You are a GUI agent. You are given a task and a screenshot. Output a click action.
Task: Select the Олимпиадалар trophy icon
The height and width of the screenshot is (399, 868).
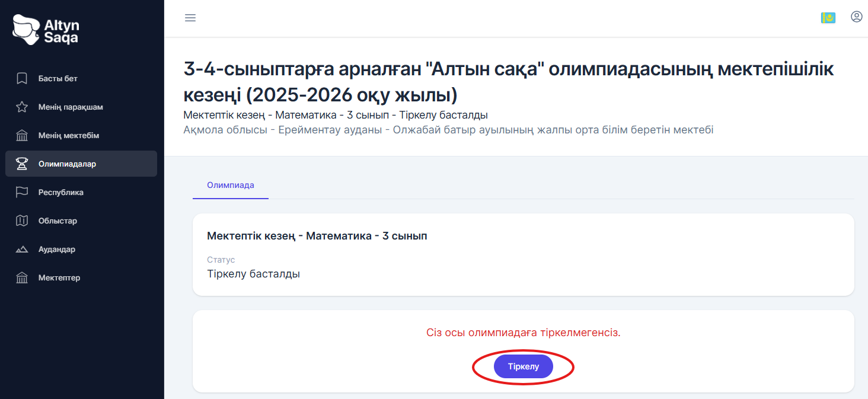coord(21,164)
